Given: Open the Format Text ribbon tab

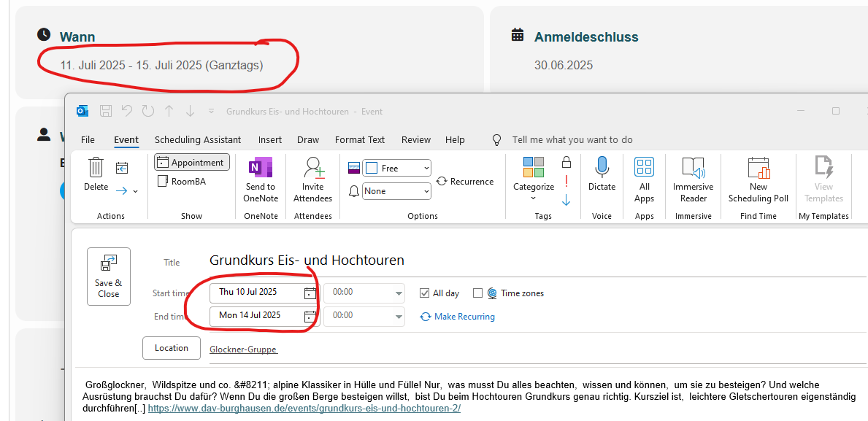Looking at the screenshot, I should pos(360,140).
